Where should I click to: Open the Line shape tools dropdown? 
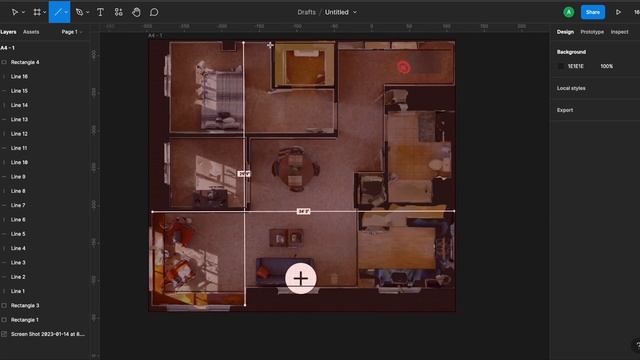pos(66,12)
